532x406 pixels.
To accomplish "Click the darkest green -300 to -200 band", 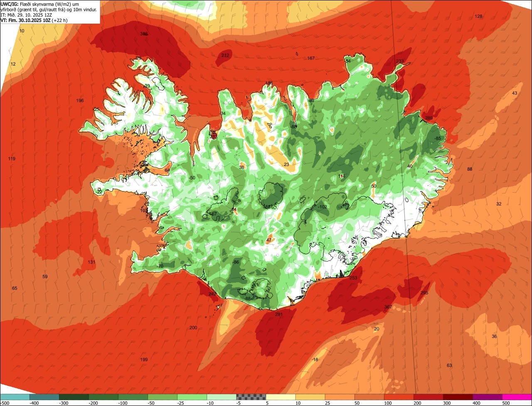I will (x=74, y=397).
